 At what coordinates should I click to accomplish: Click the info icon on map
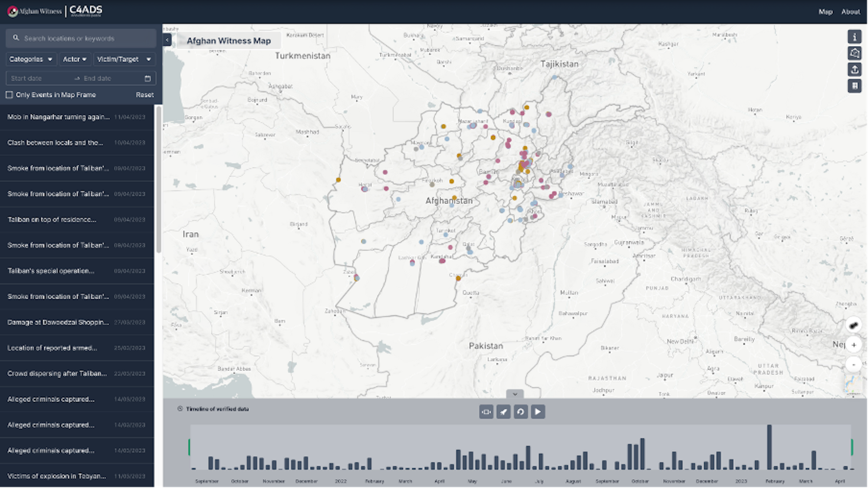pyautogui.click(x=855, y=37)
